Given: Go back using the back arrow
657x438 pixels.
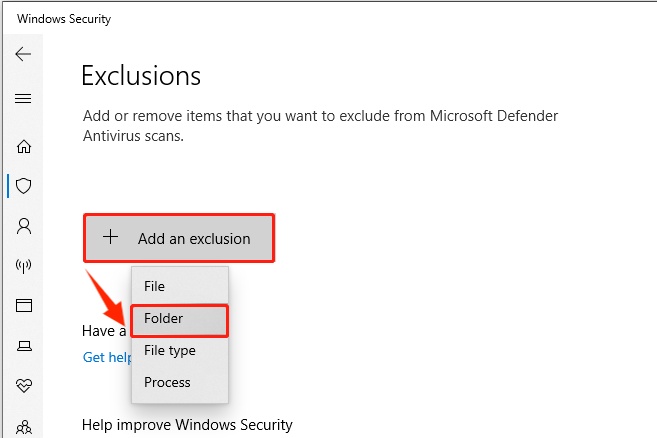Looking at the screenshot, I should pyautogui.click(x=23, y=54).
